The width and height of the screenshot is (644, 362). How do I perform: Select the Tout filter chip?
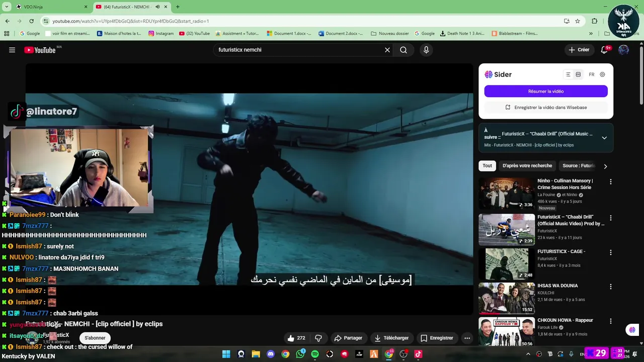pos(488,166)
